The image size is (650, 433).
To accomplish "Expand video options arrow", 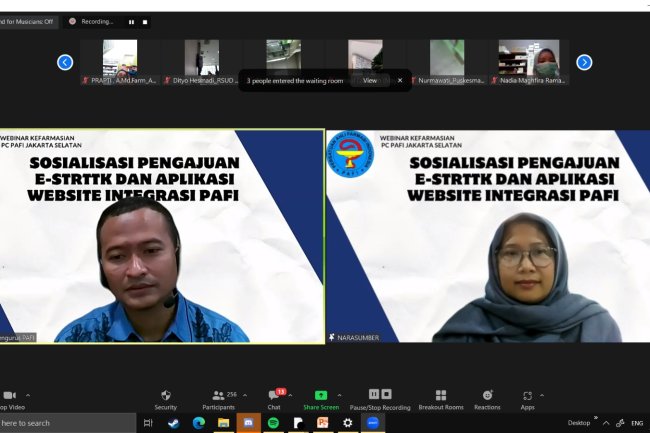I will 28,395.
